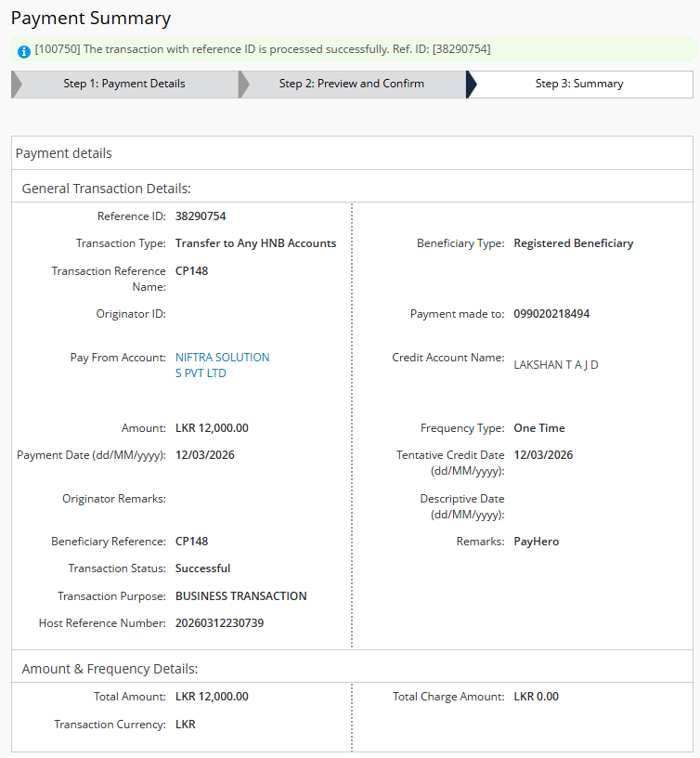Image resolution: width=700 pixels, height=758 pixels.
Task: Click the Transfer to Any HNB Accounts value
Action: [255, 243]
